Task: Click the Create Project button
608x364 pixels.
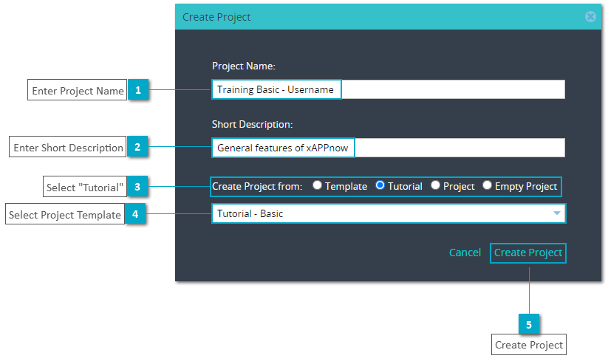Action: point(527,253)
